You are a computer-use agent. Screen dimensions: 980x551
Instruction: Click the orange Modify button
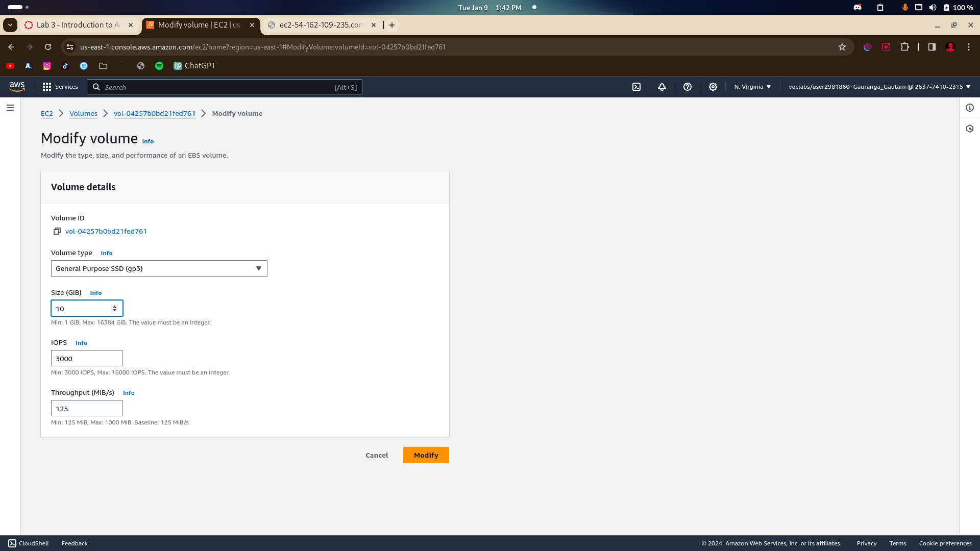tap(426, 455)
